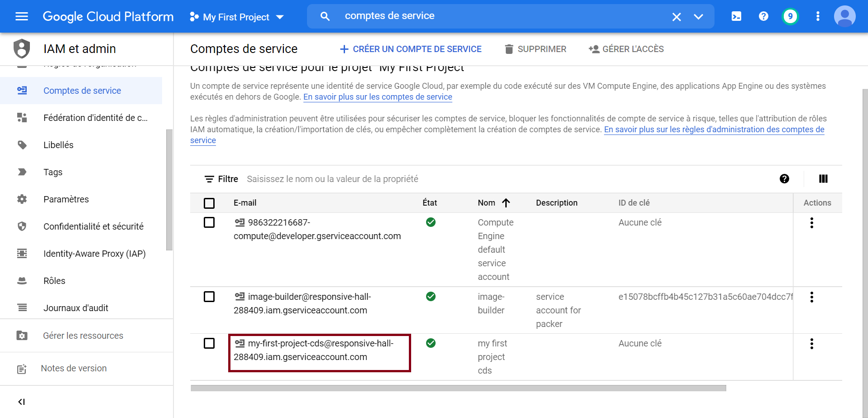Click the ID de clé column header

[634, 203]
